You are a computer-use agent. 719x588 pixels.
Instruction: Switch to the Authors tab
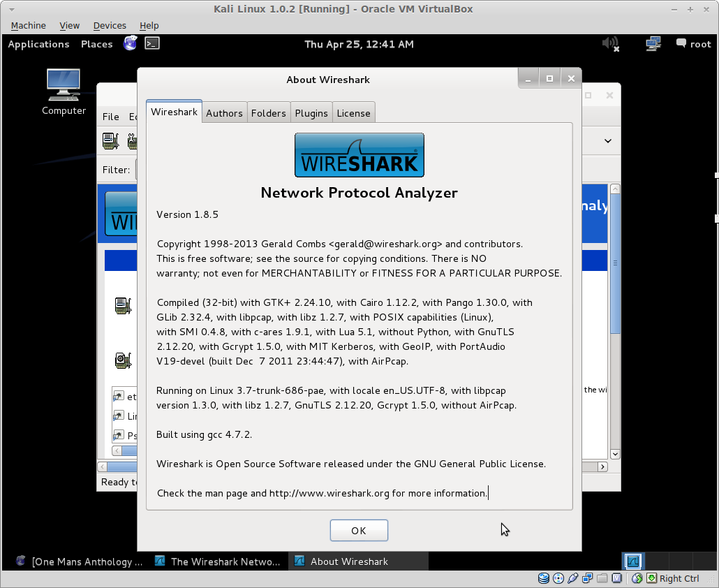coord(224,113)
